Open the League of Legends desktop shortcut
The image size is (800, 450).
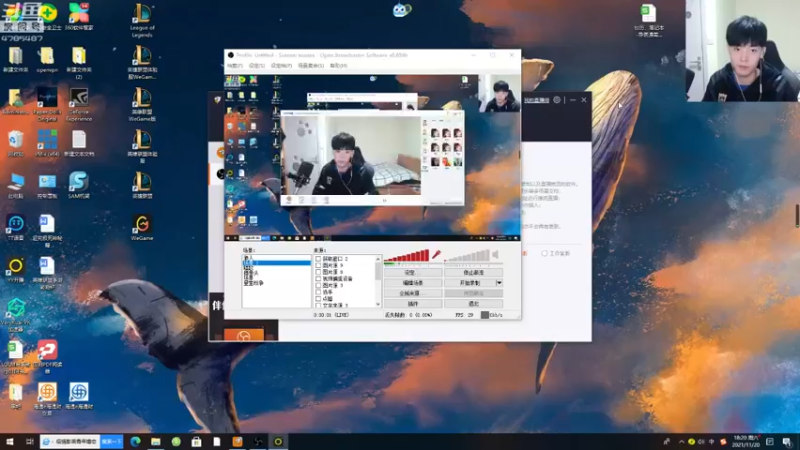click(x=142, y=20)
